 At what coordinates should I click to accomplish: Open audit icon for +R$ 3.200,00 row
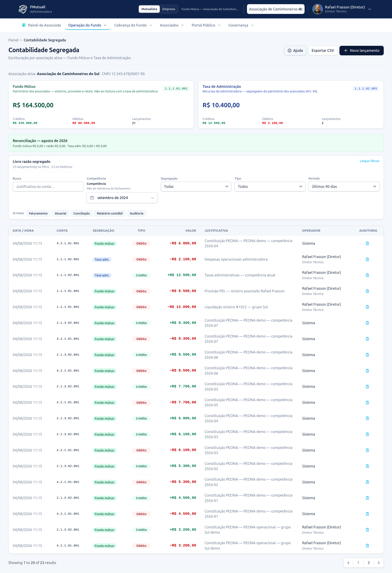click(367, 530)
